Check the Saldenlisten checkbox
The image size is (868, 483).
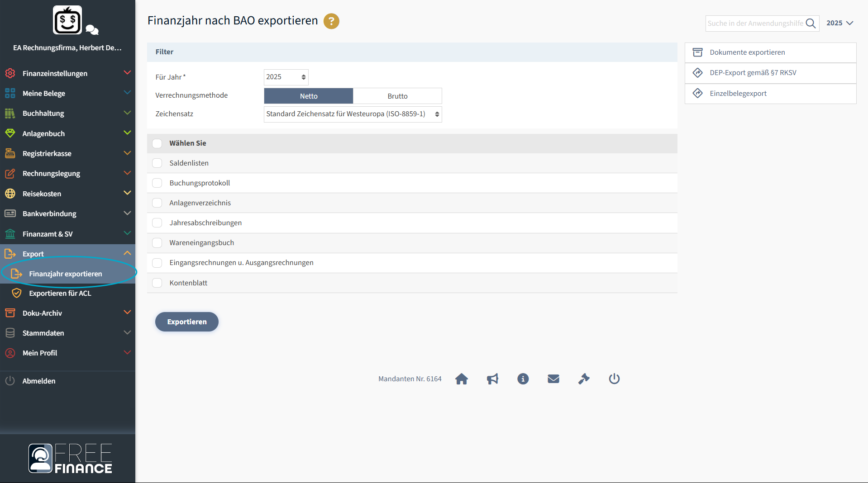157,163
